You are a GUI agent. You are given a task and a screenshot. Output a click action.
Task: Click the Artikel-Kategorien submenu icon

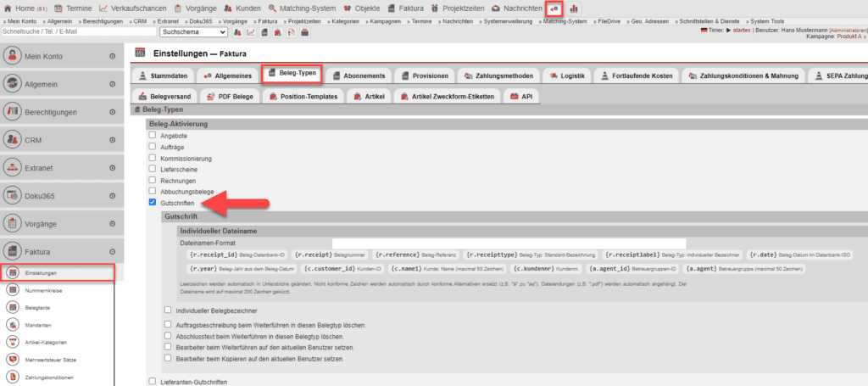point(12,342)
